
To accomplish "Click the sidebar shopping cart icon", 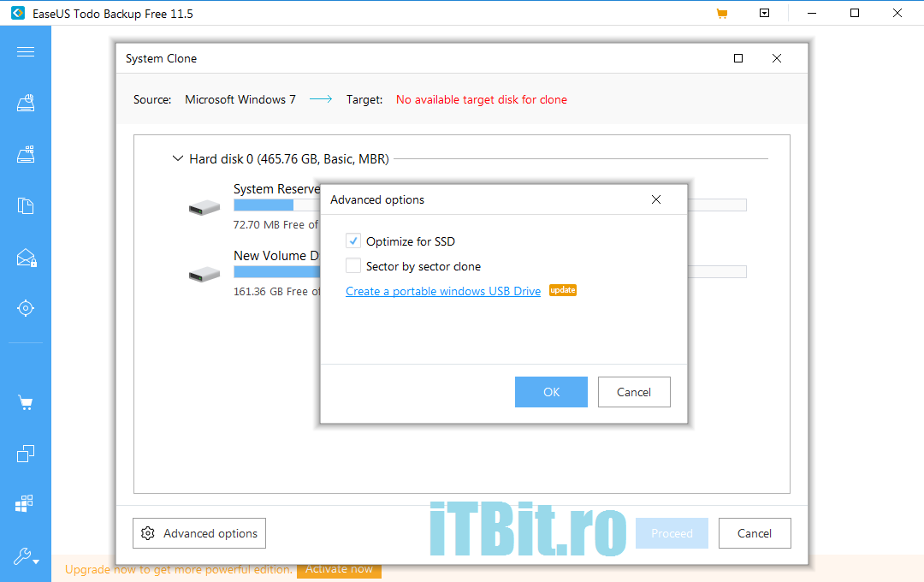I will tap(26, 403).
